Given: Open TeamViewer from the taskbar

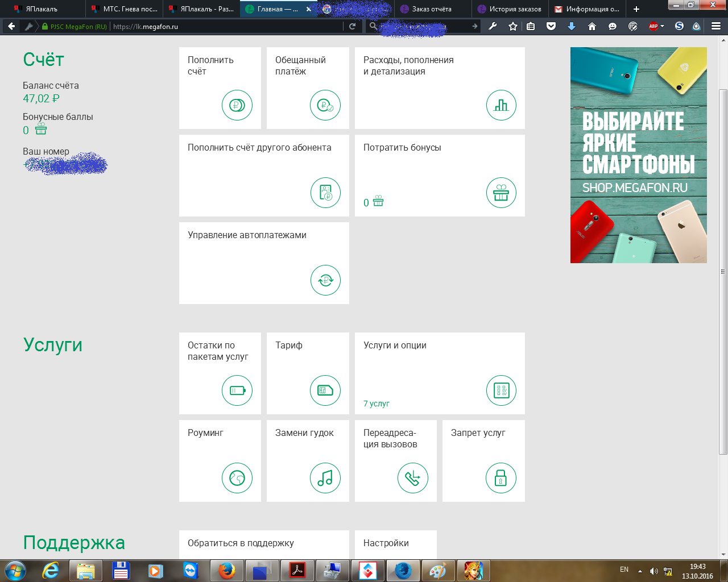Looking at the screenshot, I should click(x=191, y=571).
